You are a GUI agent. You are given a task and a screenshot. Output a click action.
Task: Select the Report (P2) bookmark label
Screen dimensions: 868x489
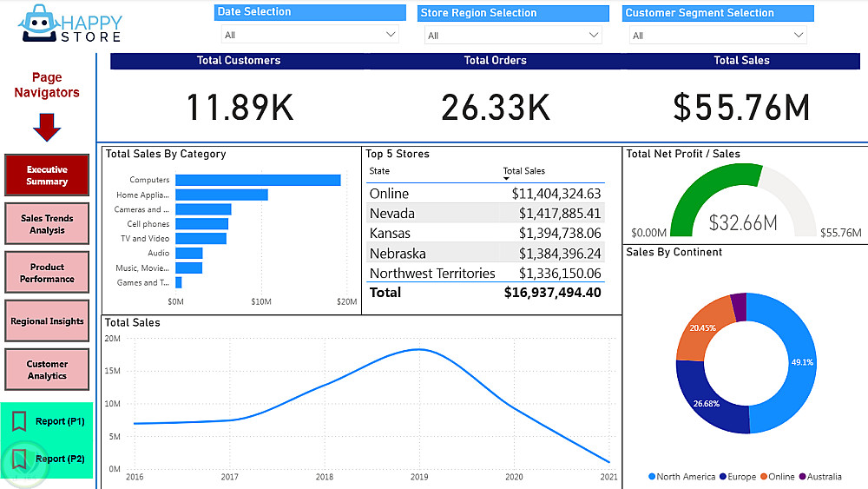(x=60, y=459)
